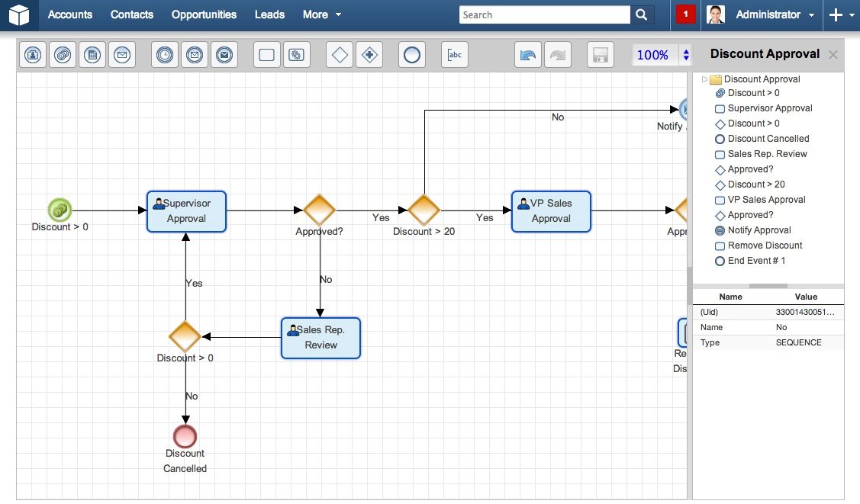Viewport: 860px width, 504px height.
Task: Add a lead start event from toolbar
Action: [33, 55]
